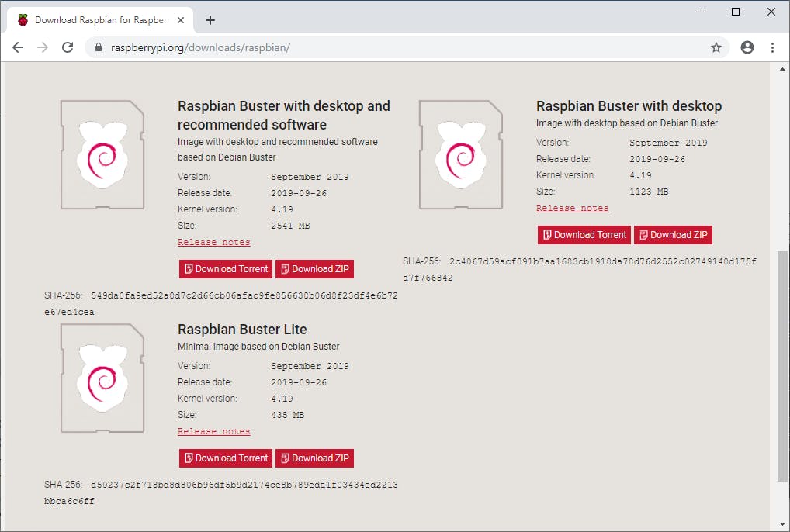Bookmark this page with the star icon
The image size is (790, 532).
716,47
